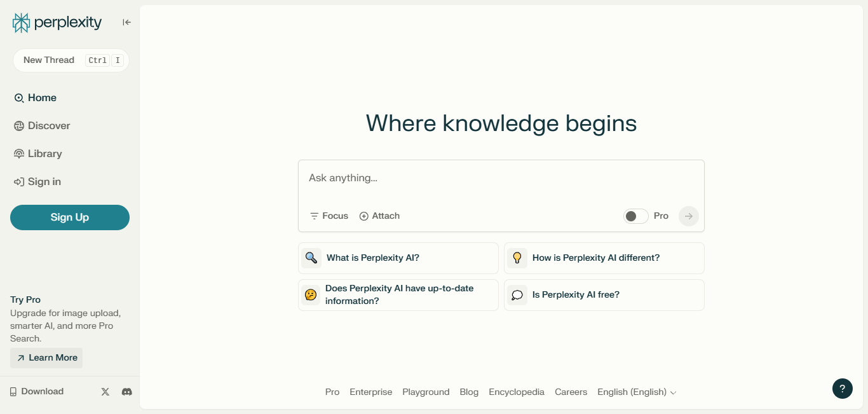Open the Focus options

[329, 216]
